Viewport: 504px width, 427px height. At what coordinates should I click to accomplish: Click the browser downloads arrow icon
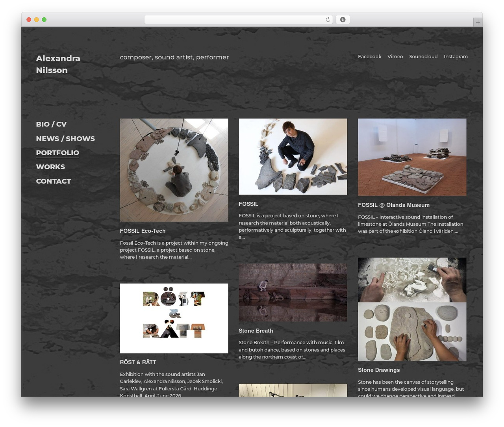pos(343,20)
